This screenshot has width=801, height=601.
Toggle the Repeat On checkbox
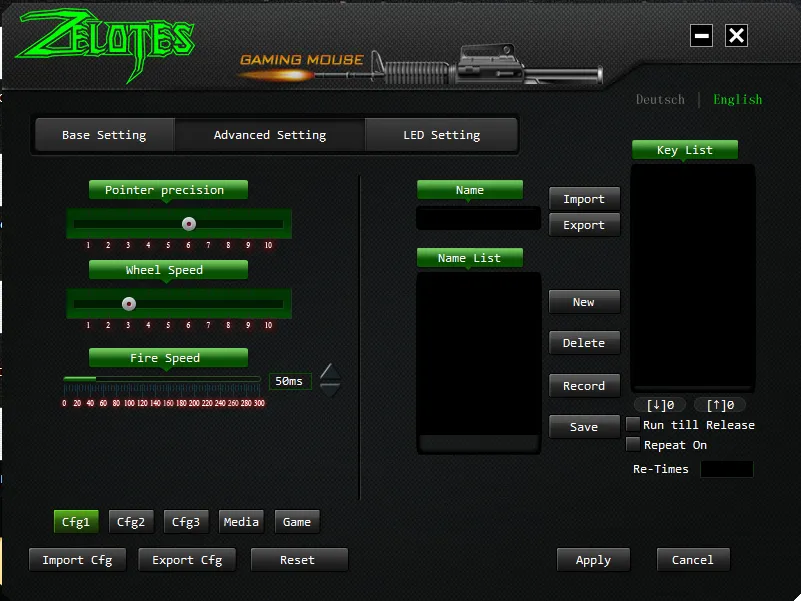pyautogui.click(x=633, y=445)
